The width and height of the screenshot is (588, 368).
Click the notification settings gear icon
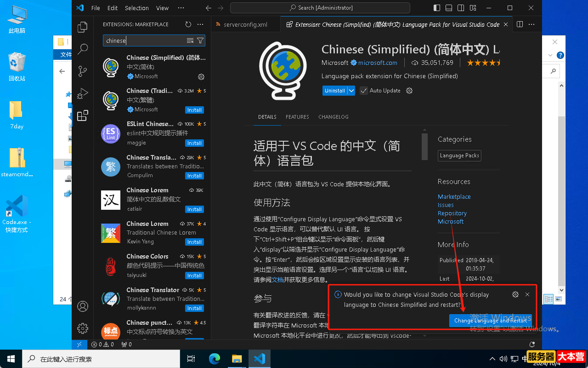pos(515,294)
